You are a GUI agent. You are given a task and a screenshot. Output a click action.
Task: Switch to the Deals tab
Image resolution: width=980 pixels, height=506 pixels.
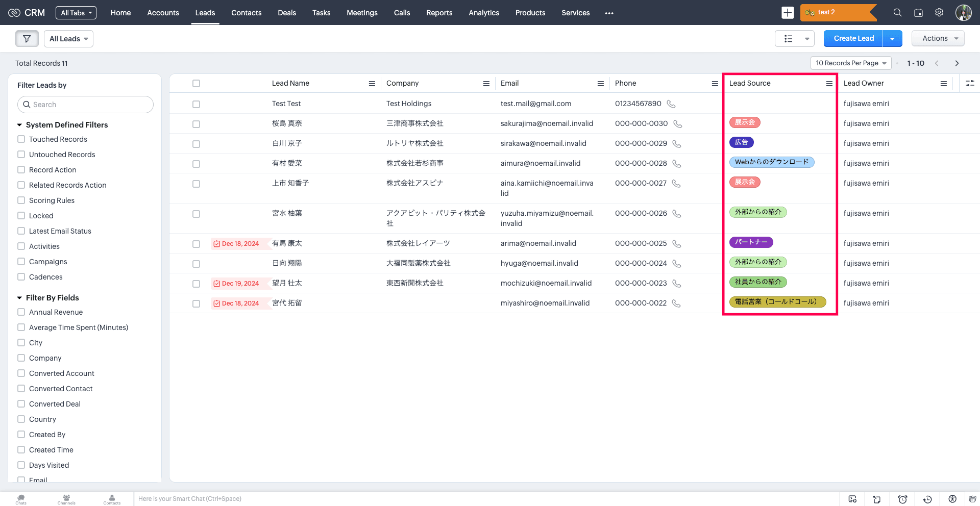pos(287,13)
